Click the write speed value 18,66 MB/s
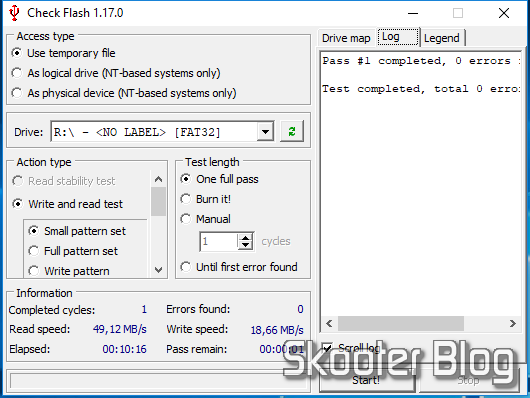530x398 pixels. click(x=277, y=330)
